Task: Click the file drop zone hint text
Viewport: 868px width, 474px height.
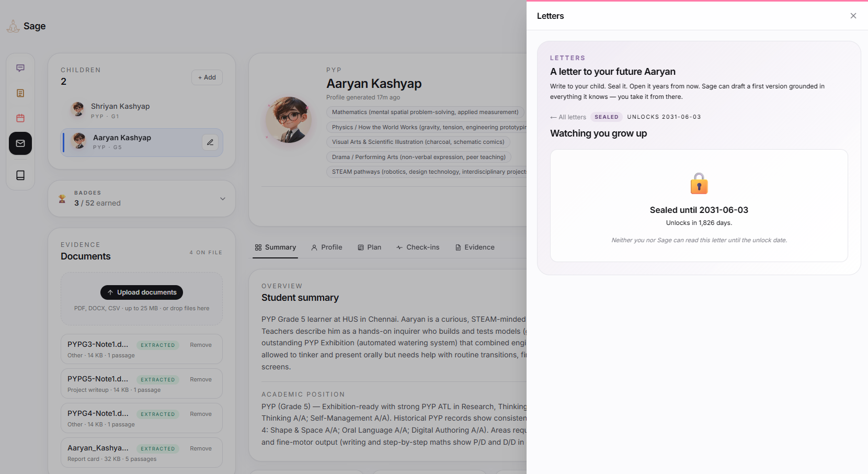Action: 142,309
